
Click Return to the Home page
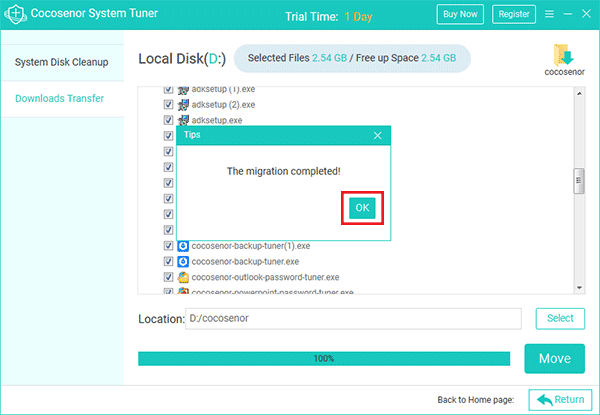pyautogui.click(x=560, y=400)
